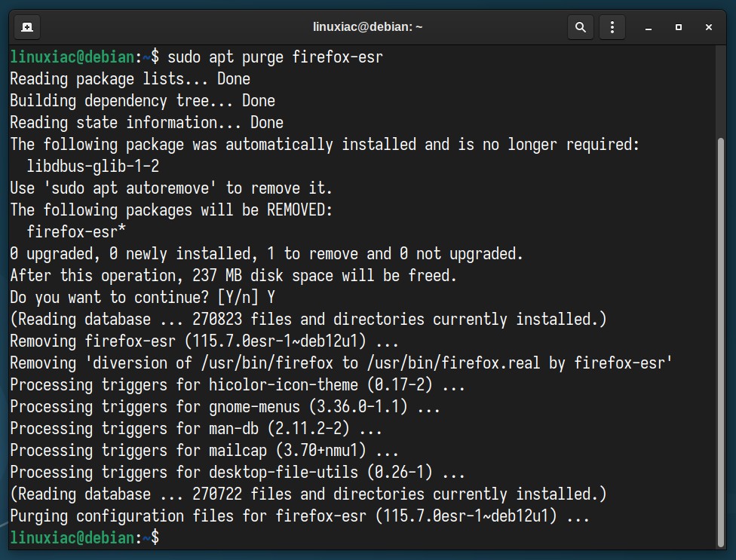Click the window title linuxiac@debian: ~

pos(367,26)
